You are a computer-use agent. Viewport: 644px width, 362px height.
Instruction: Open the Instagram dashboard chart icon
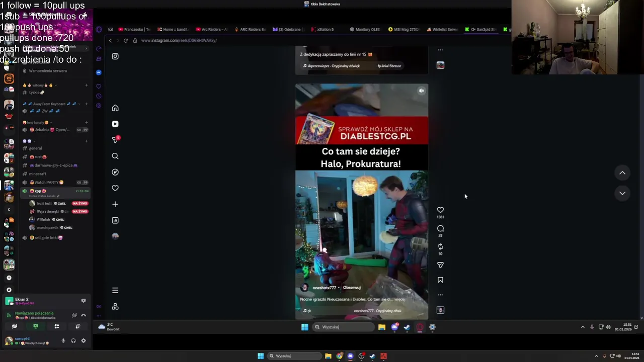coord(115,220)
